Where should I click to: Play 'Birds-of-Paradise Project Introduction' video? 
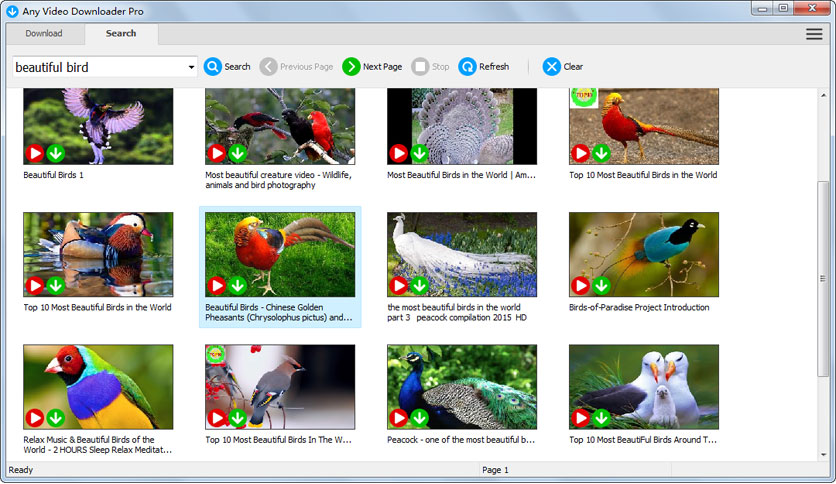click(x=580, y=286)
